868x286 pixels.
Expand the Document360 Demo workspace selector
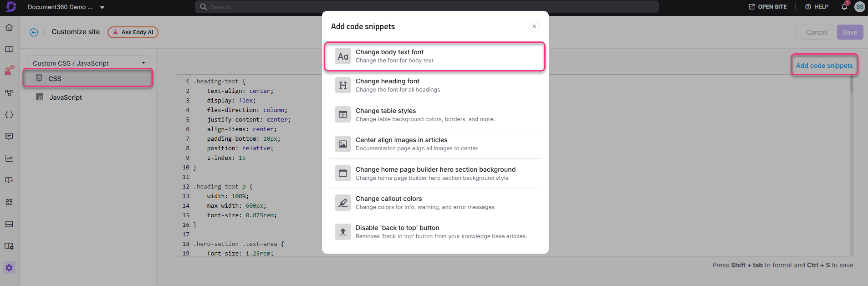point(66,7)
